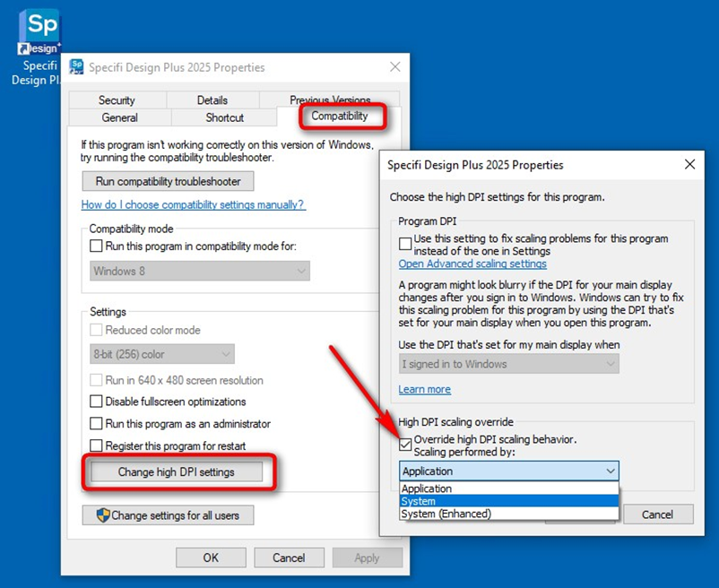
Task: Open 'I signed in to Windows' dropdown
Action: (509, 364)
